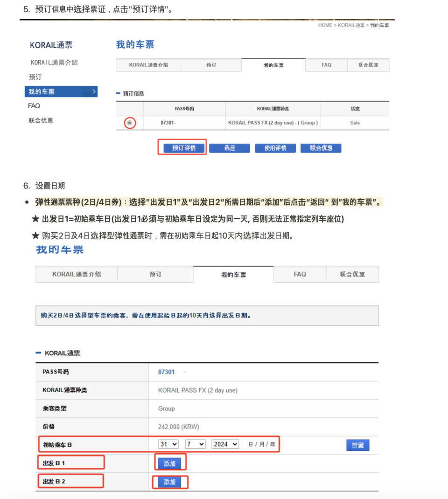Open FAQ in the left sidebar
Viewport: 448px width, 499px height.
pyautogui.click(x=34, y=106)
